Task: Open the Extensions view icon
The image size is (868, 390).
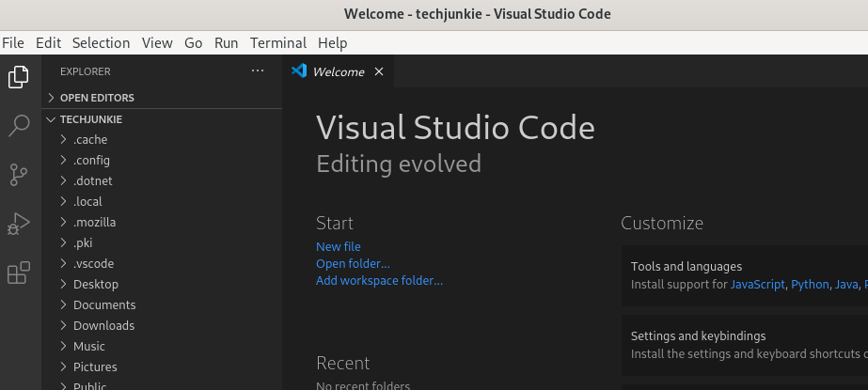Action: click(x=19, y=273)
